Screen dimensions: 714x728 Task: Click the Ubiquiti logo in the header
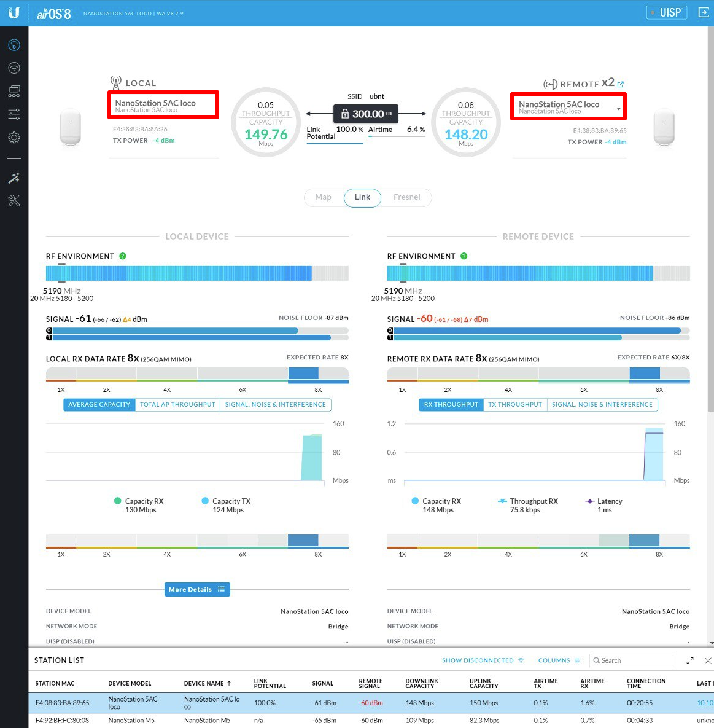click(14, 12)
